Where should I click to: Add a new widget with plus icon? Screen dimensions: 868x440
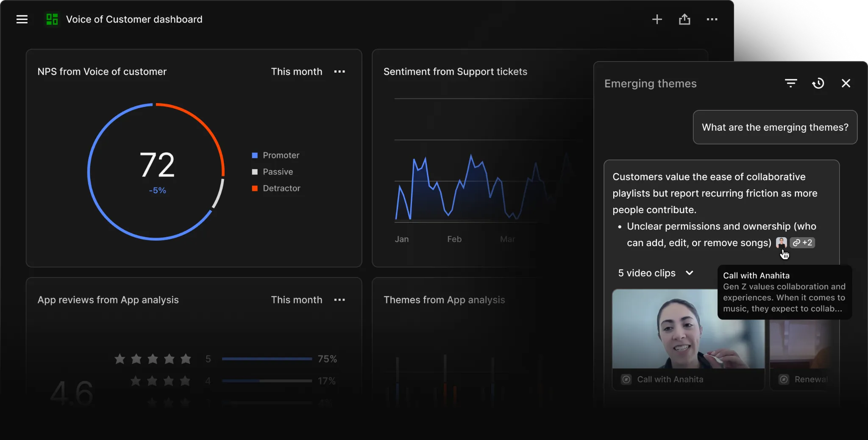[657, 20]
